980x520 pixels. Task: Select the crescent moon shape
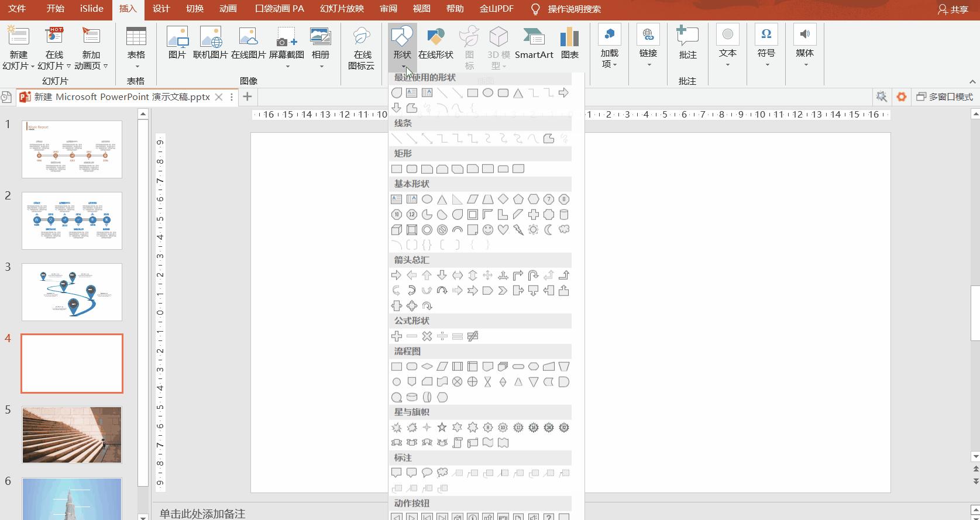(x=548, y=230)
